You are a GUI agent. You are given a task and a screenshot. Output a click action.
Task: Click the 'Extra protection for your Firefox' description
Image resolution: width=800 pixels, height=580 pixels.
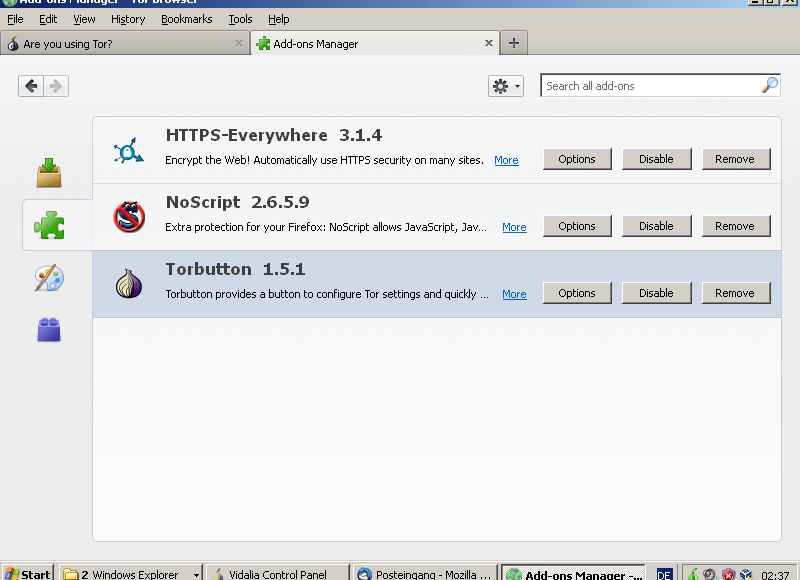(326, 227)
